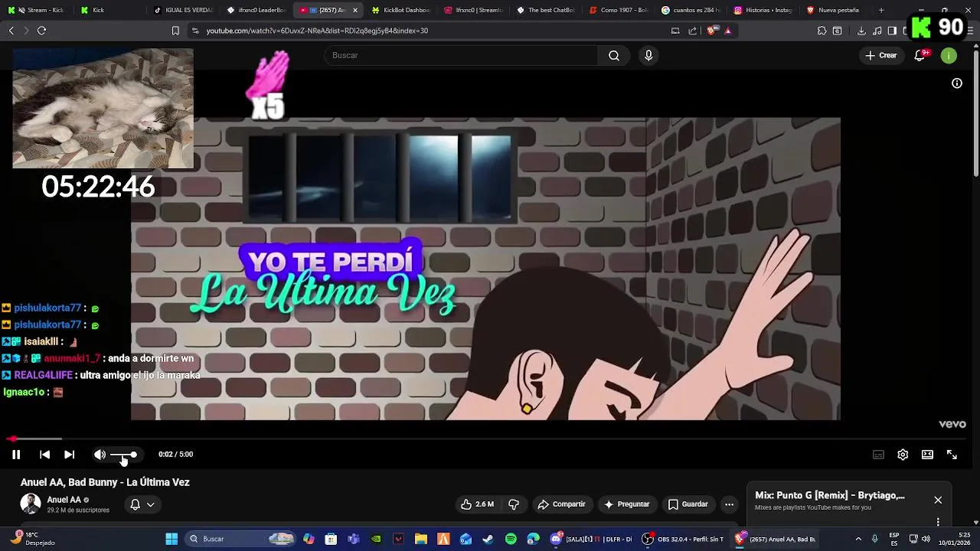
Task: Open the green account avatar menu
Action: coord(949,55)
